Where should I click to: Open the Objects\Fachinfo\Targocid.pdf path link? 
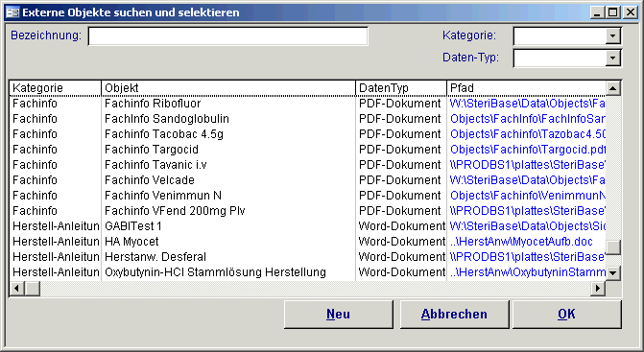[x=528, y=150]
